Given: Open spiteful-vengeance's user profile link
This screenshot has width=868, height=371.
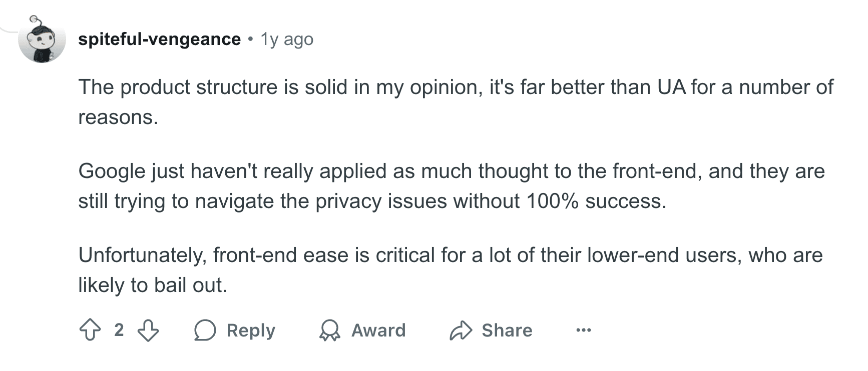Looking at the screenshot, I should click(x=159, y=39).
